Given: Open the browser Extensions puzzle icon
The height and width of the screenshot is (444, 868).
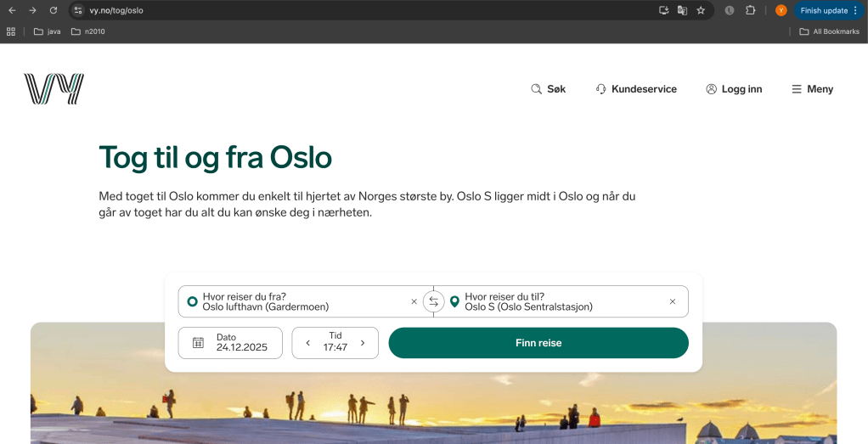Looking at the screenshot, I should coord(751,10).
